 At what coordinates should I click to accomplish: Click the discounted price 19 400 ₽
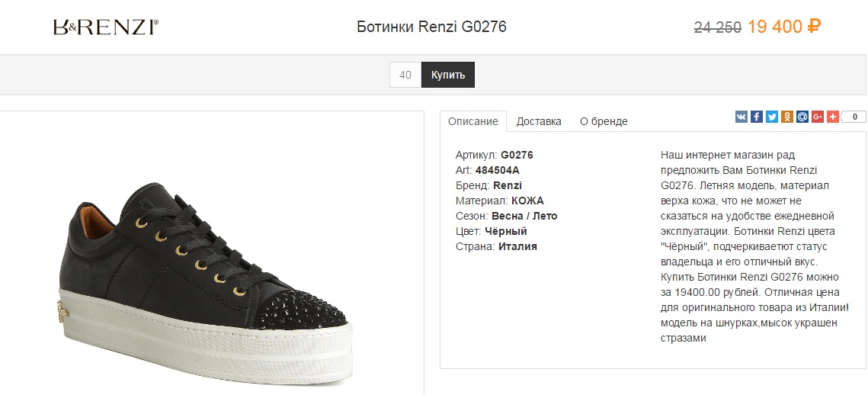coord(783,27)
